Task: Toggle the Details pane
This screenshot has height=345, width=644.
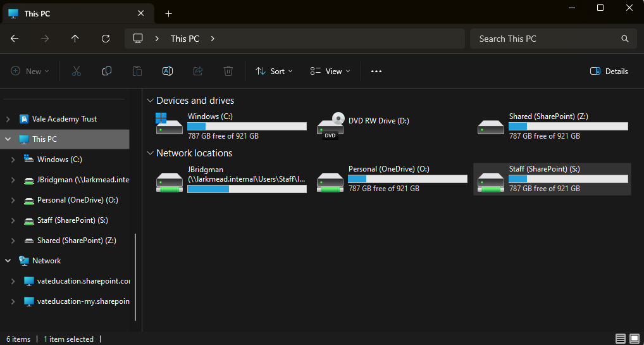Action: tap(609, 71)
